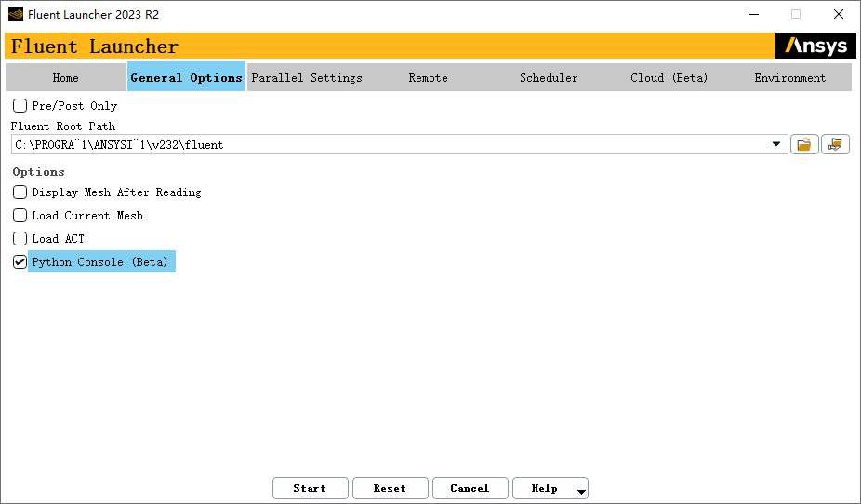Enable the Load ACT checkbox

(x=20, y=238)
